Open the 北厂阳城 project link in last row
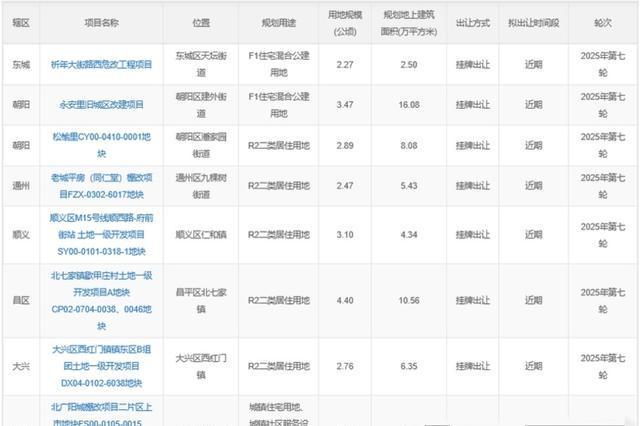This screenshot has height=426, width=640. coord(101,414)
